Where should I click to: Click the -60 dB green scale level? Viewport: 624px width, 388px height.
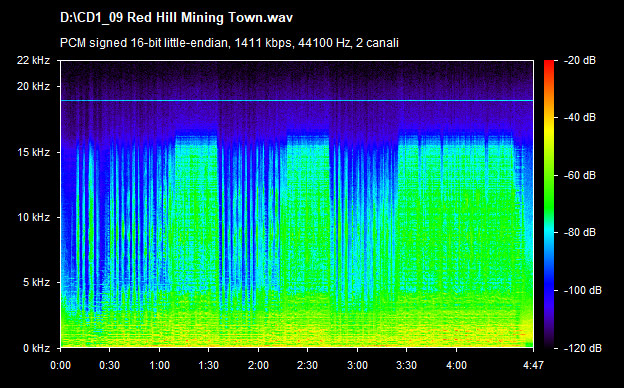[x=549, y=175]
